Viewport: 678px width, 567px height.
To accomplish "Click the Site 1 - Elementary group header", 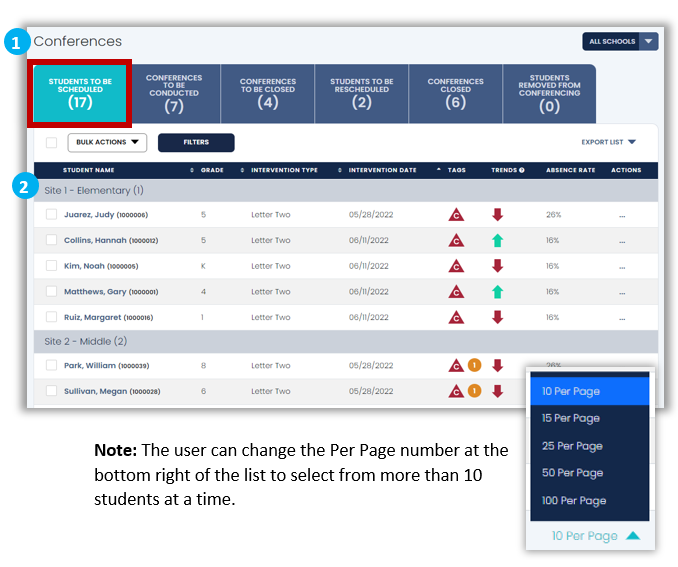I will point(346,190).
